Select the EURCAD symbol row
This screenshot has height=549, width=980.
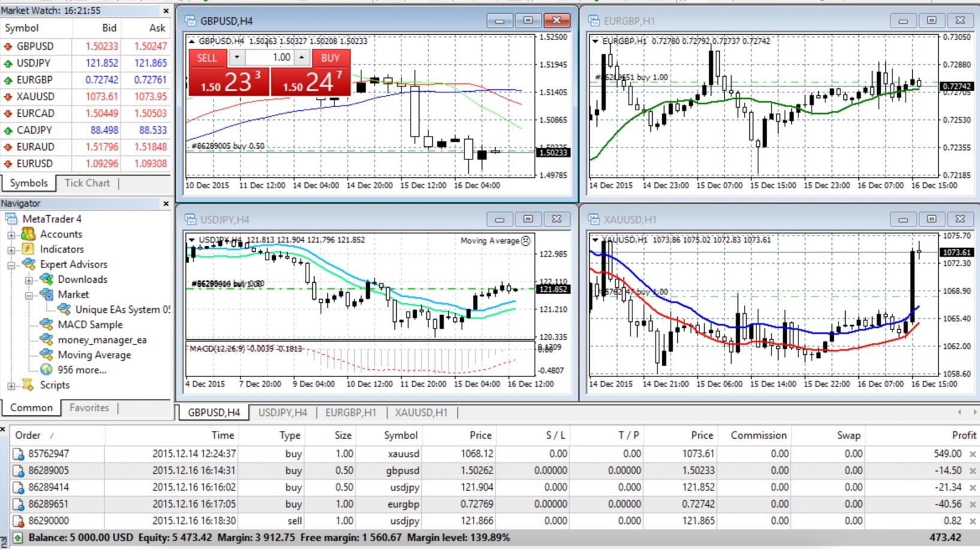click(86, 113)
